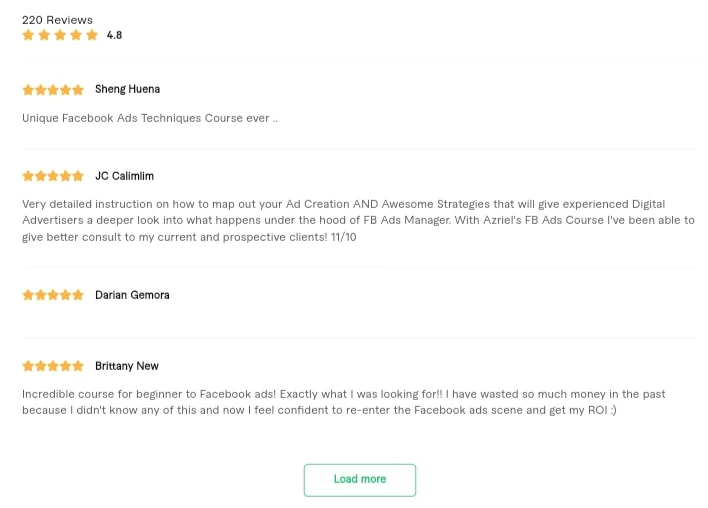
Task: Click the 4.8 average rating number
Action: [x=114, y=35]
